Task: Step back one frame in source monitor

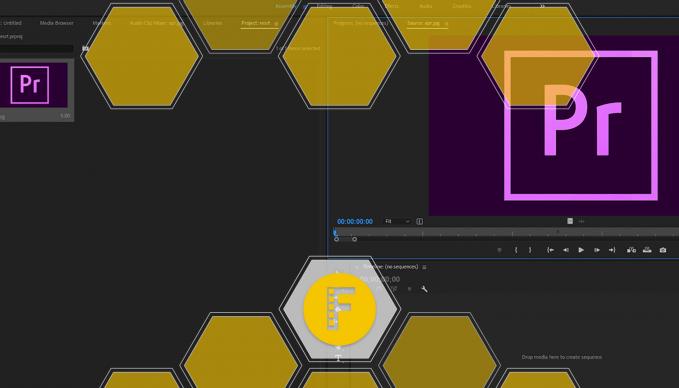Action: coord(566,250)
